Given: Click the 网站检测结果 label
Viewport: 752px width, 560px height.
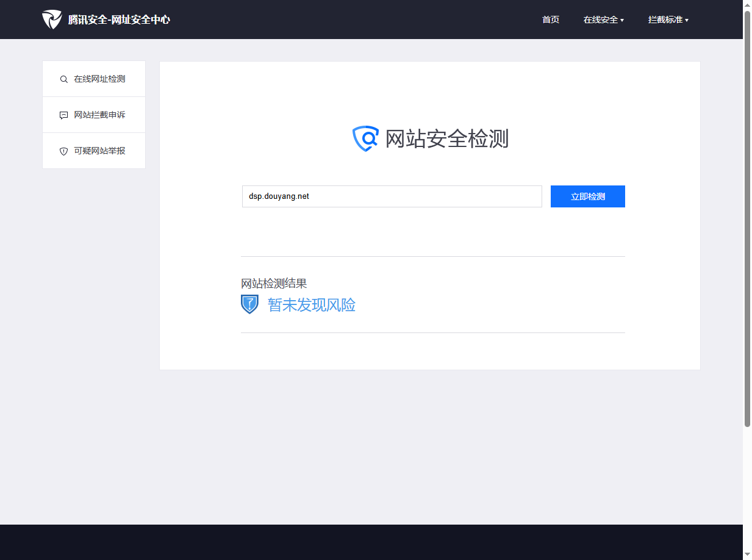Looking at the screenshot, I should [x=274, y=284].
